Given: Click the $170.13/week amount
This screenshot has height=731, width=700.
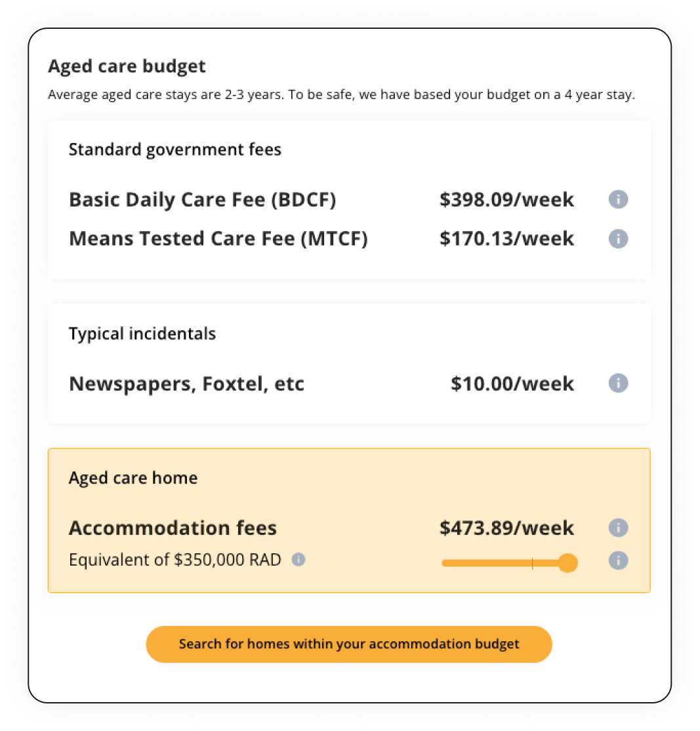Looking at the screenshot, I should pos(506,239).
